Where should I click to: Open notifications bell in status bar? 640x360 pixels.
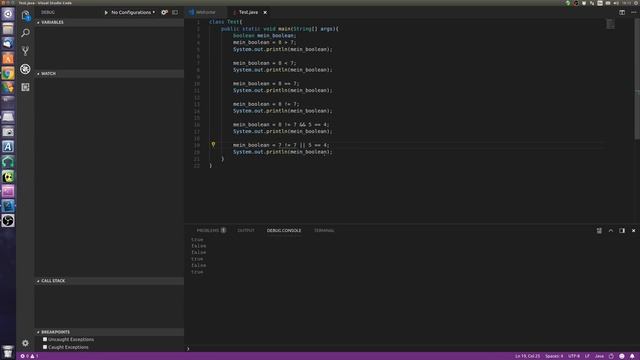pyautogui.click(x=632, y=356)
